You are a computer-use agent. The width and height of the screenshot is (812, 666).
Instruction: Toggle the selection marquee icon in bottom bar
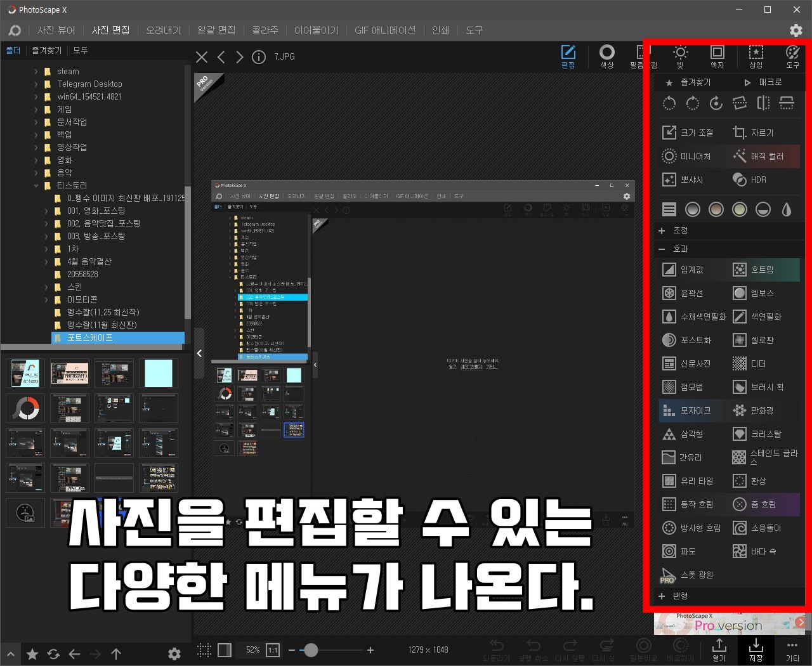coord(204,650)
